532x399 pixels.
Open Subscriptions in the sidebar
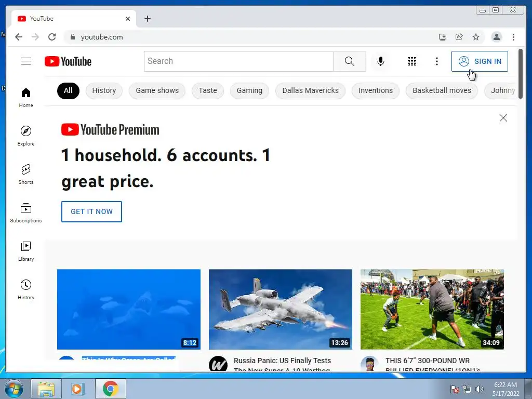(26, 212)
